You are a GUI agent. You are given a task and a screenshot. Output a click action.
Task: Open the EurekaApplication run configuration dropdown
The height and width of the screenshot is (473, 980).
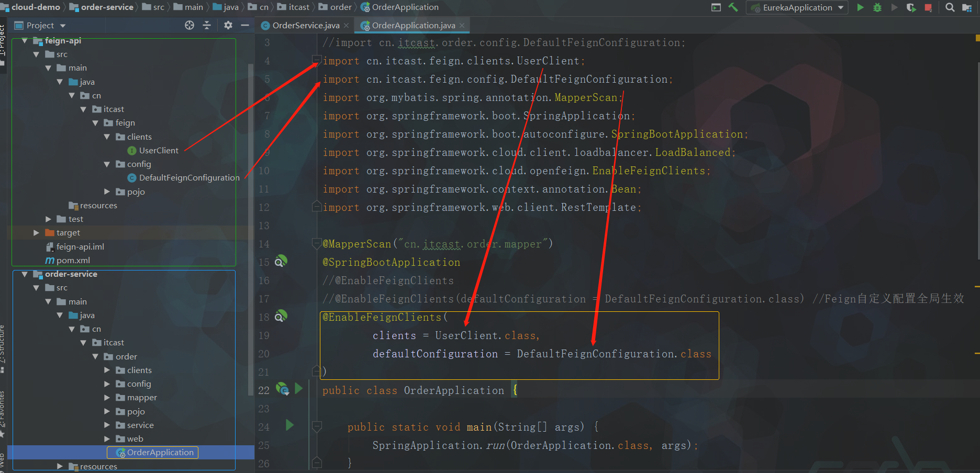click(x=797, y=7)
